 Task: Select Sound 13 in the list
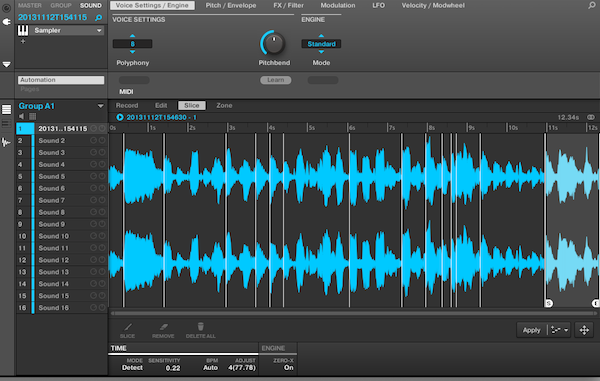(x=53, y=272)
